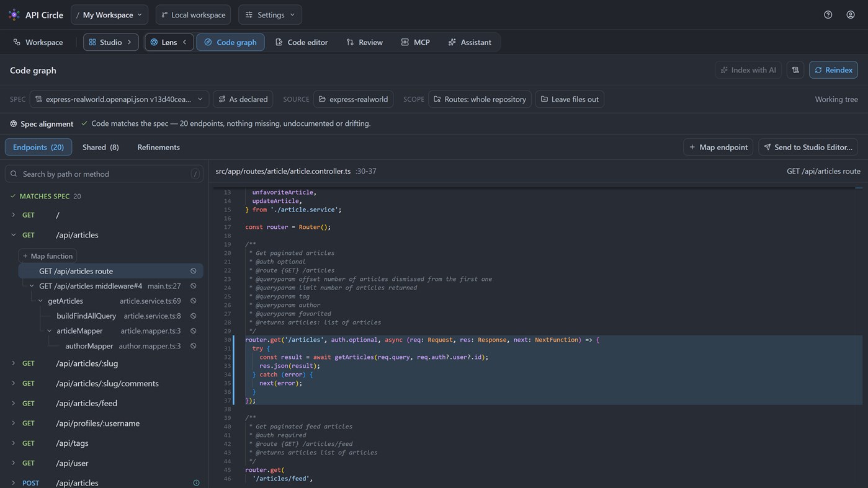
Task: Open the help icon in top bar
Action: pos(828,15)
